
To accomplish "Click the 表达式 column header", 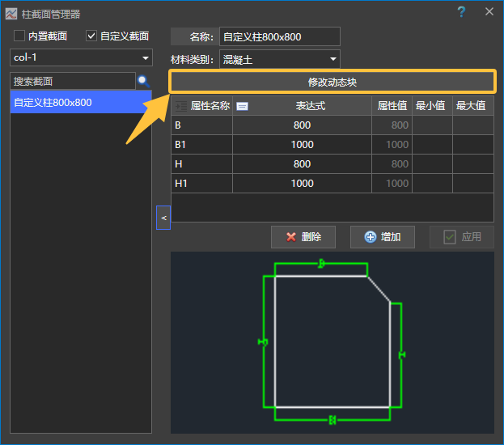I will point(302,106).
